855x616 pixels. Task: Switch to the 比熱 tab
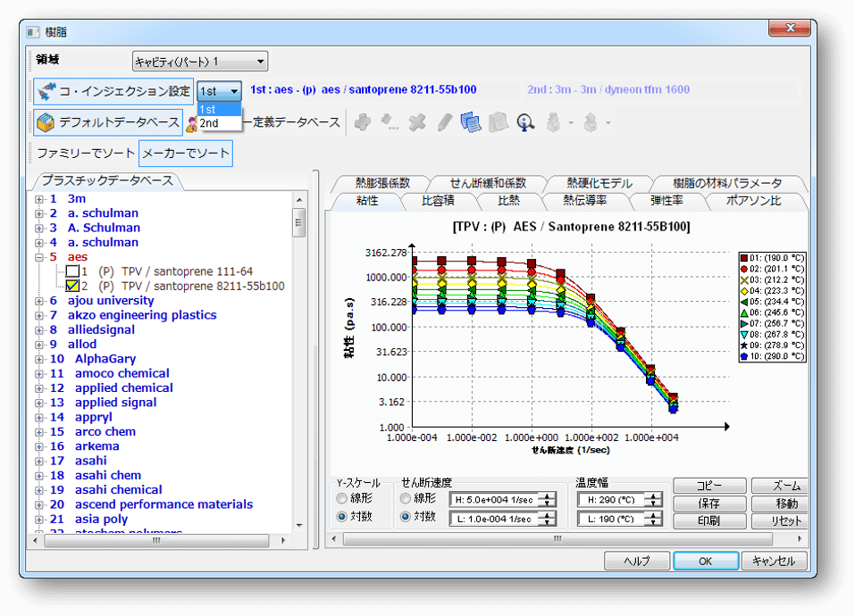pos(508,201)
